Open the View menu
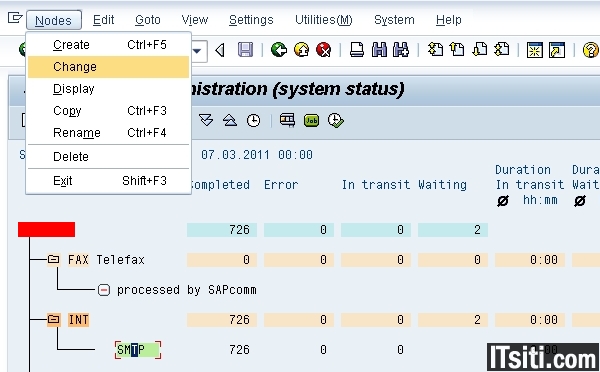The image size is (600, 372). pyautogui.click(x=195, y=20)
